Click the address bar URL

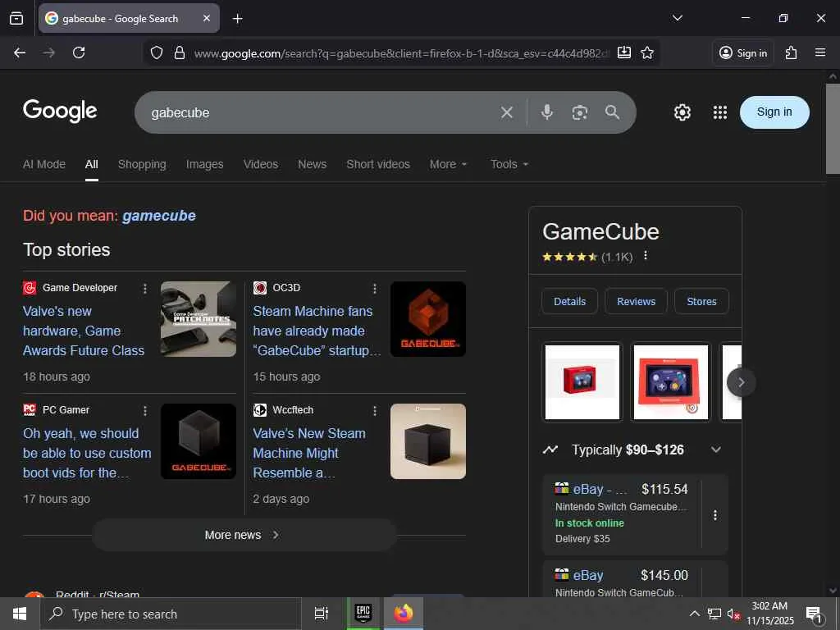[x=402, y=53]
